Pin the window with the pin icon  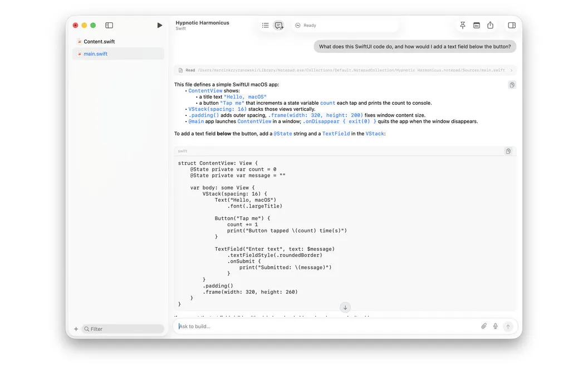463,25
